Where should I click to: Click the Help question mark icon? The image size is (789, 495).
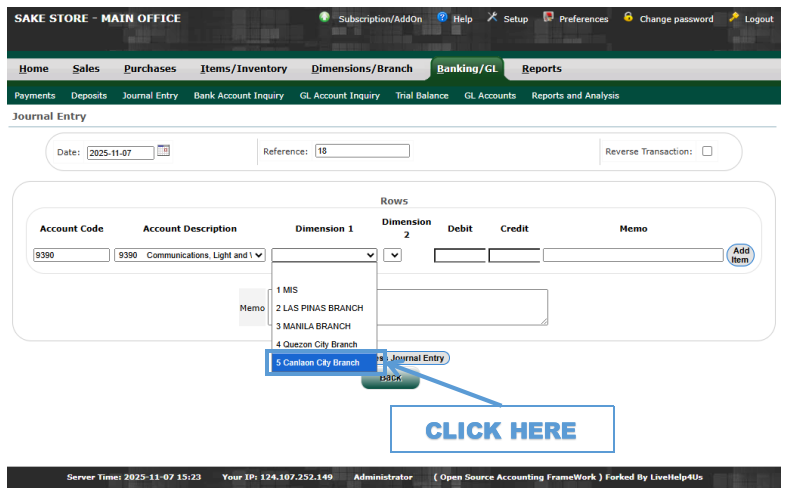[x=442, y=18]
